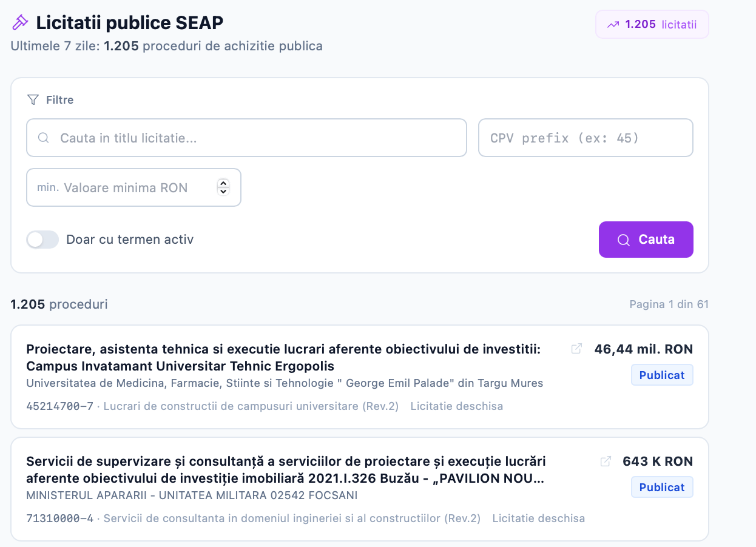Open external link icon for Buzău supervizare tender
Viewport: 756px width, 547px height.
[x=606, y=461]
